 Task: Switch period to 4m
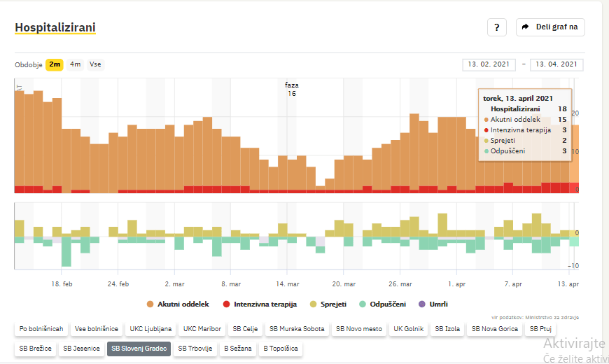[75, 64]
